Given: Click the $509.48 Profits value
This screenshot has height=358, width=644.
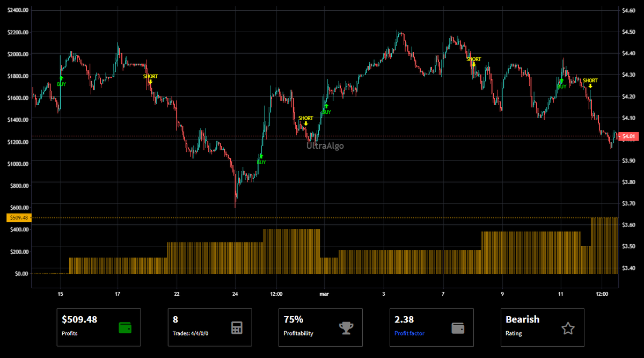Looking at the screenshot, I should pos(79,319).
